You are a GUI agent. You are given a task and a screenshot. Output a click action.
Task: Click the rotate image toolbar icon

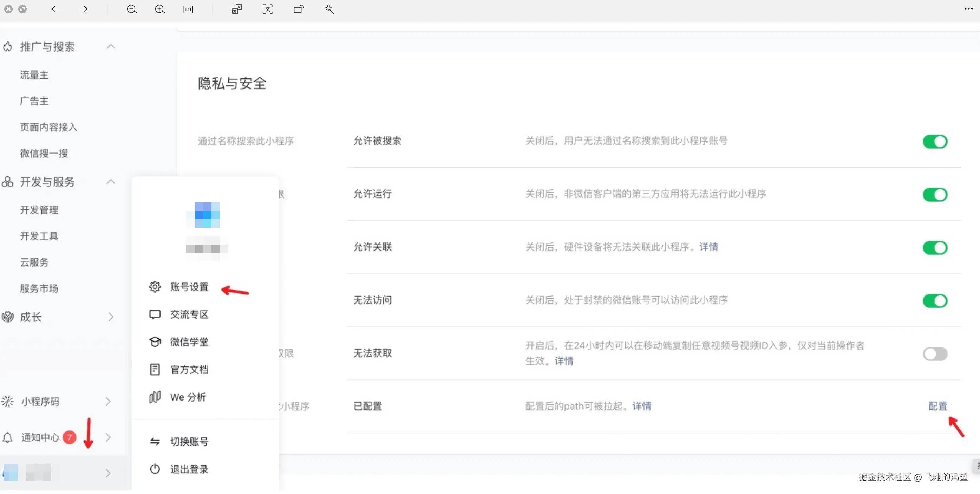(299, 9)
